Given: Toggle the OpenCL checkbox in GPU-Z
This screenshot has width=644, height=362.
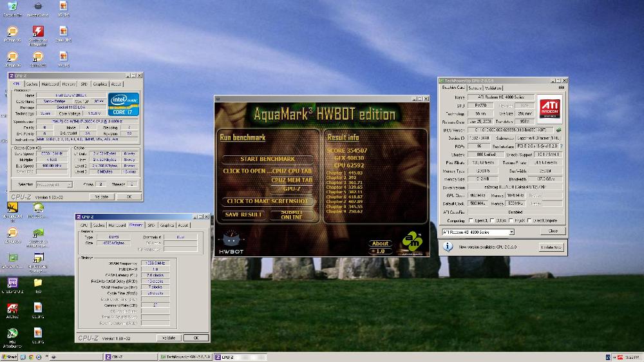Looking at the screenshot, I should coord(471,221).
